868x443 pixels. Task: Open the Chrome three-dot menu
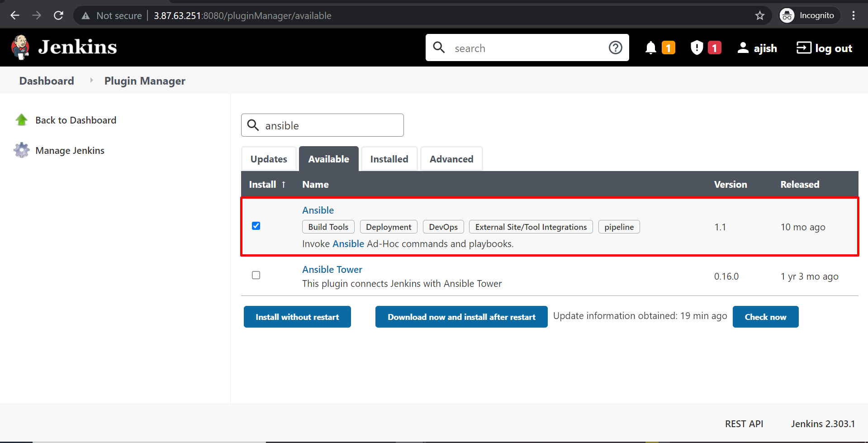point(854,15)
